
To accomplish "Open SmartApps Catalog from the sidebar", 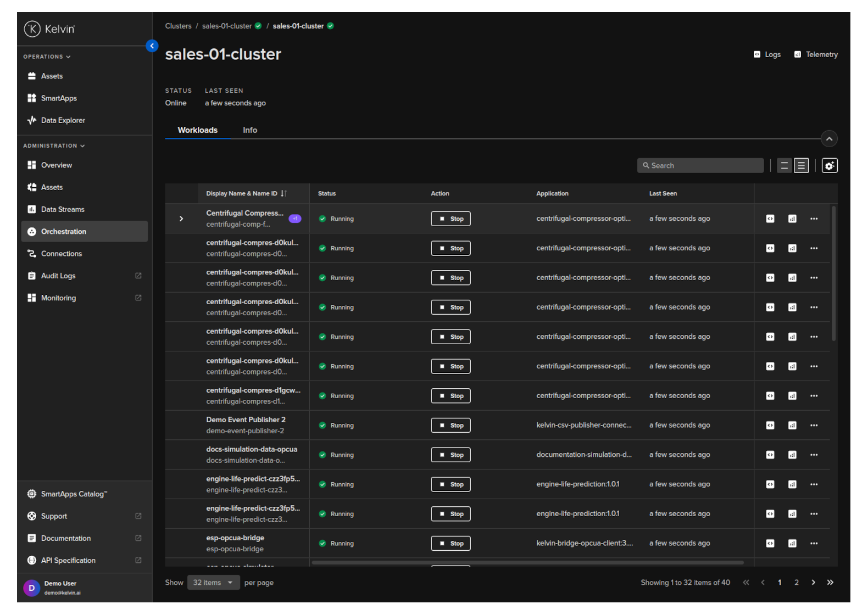I will 74,494.
